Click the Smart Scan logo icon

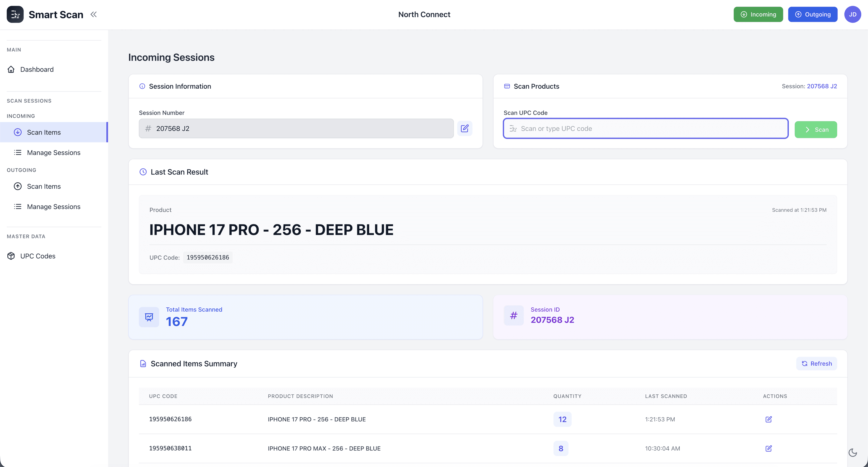15,15
